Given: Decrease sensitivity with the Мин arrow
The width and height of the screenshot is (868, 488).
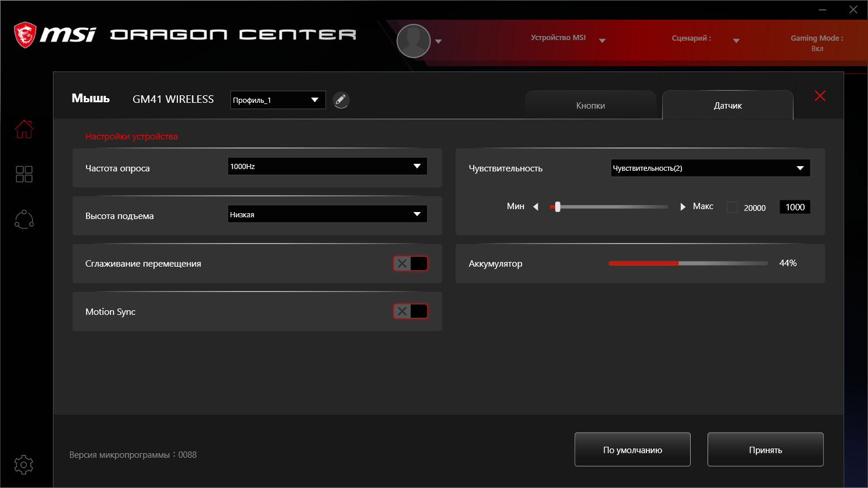Looking at the screenshot, I should (536, 207).
